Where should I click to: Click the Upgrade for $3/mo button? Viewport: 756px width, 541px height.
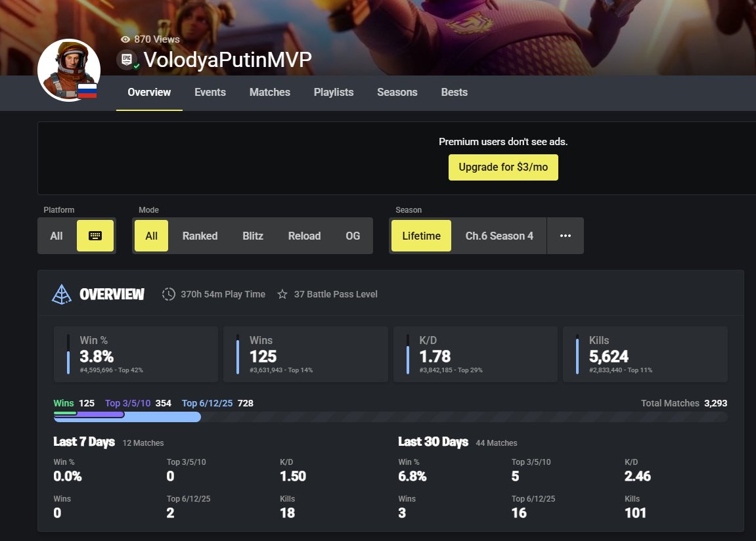pyautogui.click(x=503, y=167)
